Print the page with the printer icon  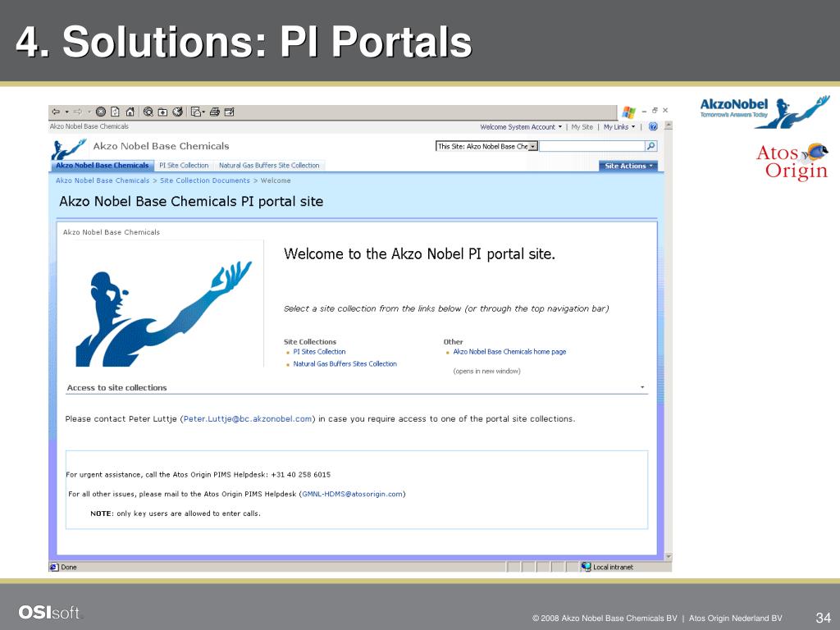[215, 112]
